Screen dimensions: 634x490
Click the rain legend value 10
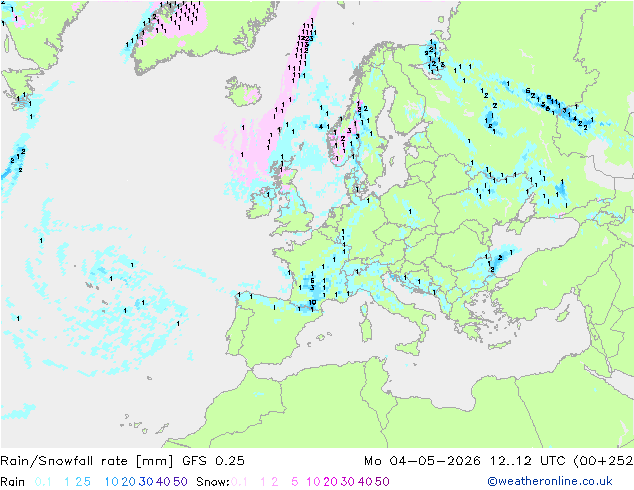(112, 482)
